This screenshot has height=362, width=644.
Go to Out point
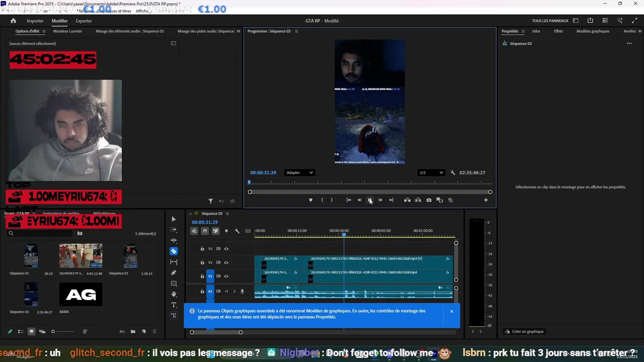[x=391, y=200]
